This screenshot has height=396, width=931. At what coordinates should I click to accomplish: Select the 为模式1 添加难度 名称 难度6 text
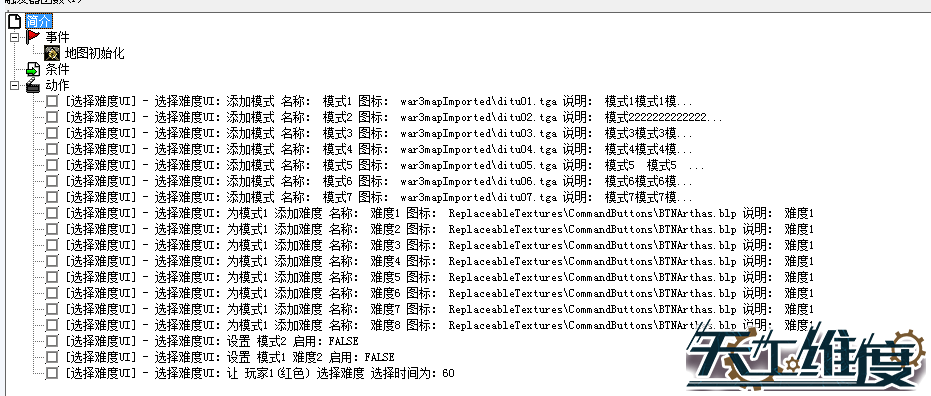(439, 294)
